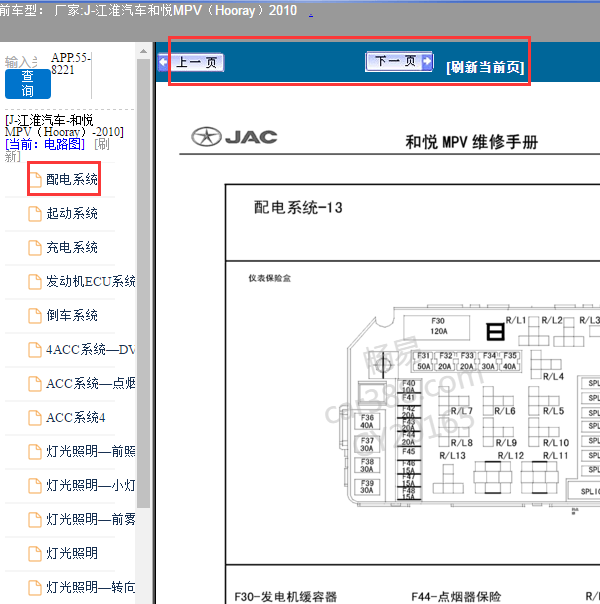
Task: Click the right arrow icon beside 下一页
Action: coord(427,61)
